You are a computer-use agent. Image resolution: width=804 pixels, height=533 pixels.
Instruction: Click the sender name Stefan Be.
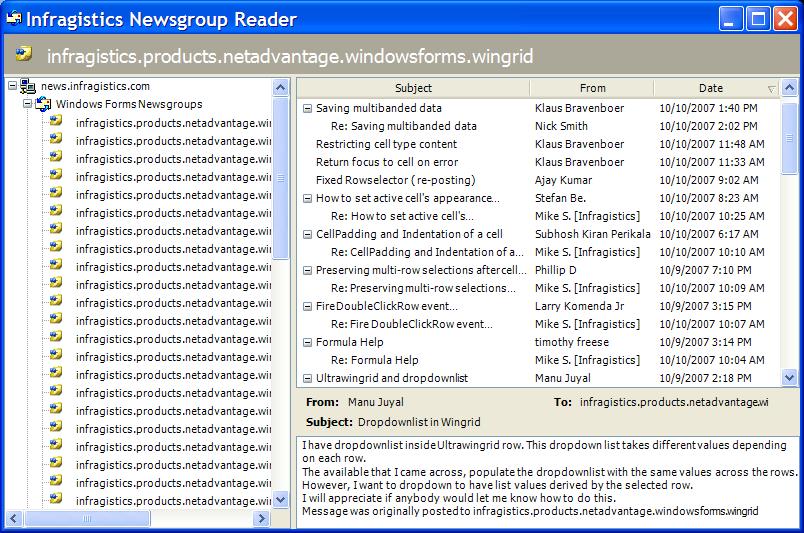click(x=560, y=199)
